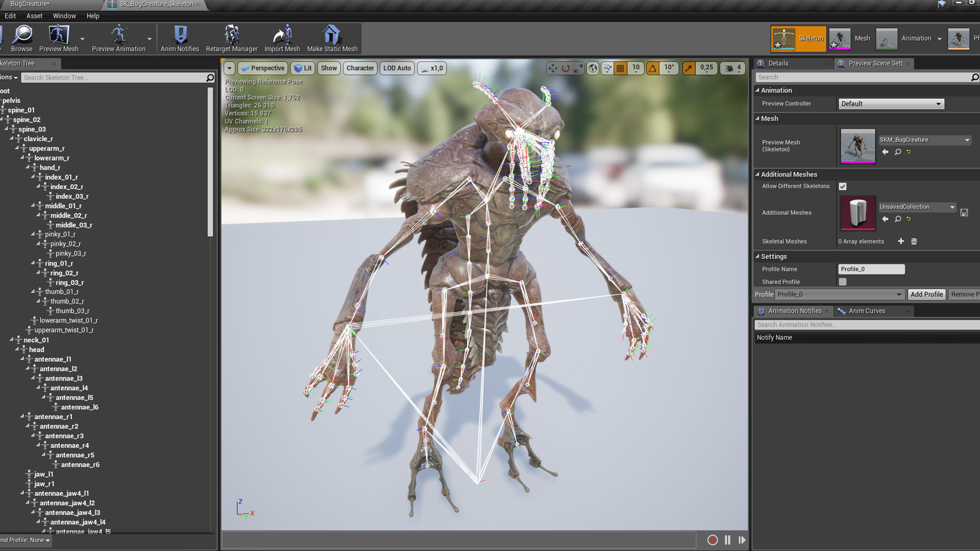Click the Search Animation Notifies field
Viewport: 980px width, 551px height.
pos(867,325)
